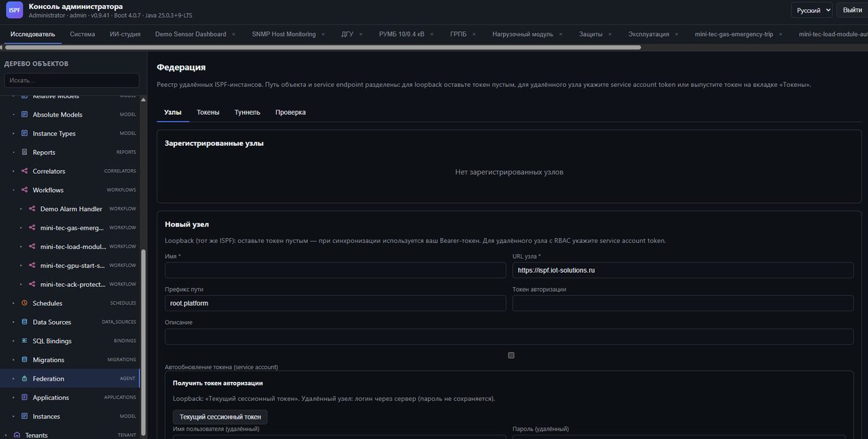Image resolution: width=868 pixels, height=439 pixels.
Task: Click the object tree vertical scrollbar
Action: pos(142,343)
